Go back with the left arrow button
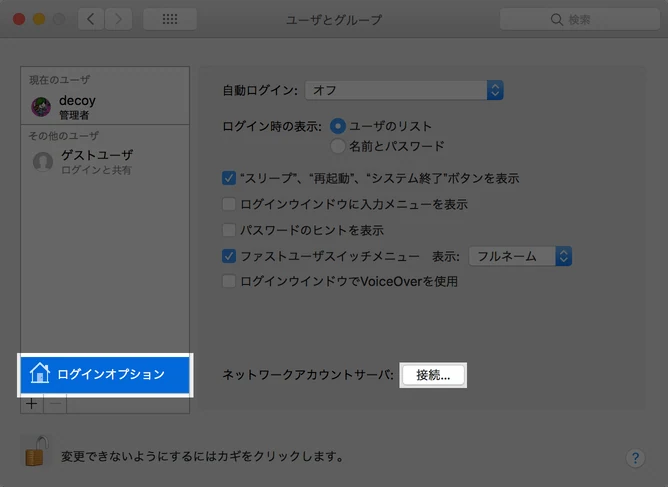Screen dimensions: 668x487 pos(91,19)
